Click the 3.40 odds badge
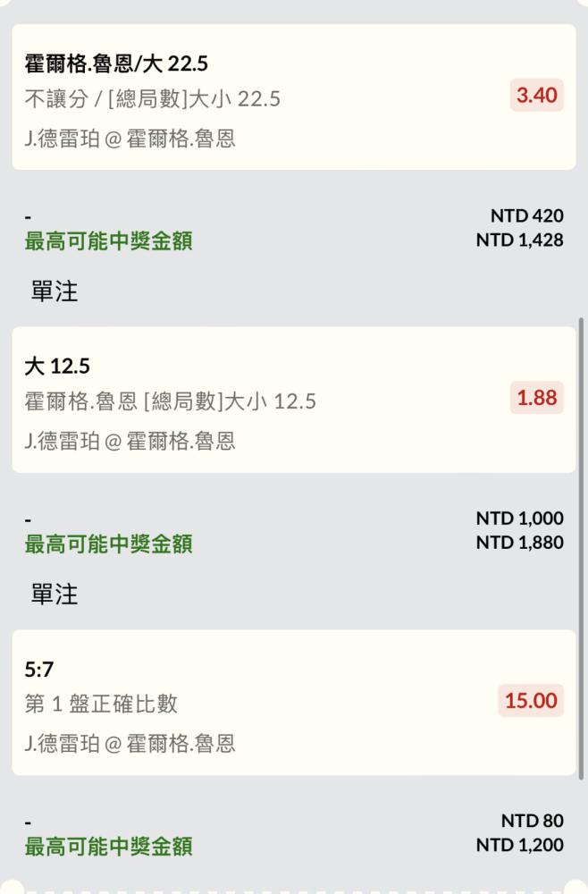Image resolution: width=588 pixels, height=894 pixels. (x=536, y=96)
